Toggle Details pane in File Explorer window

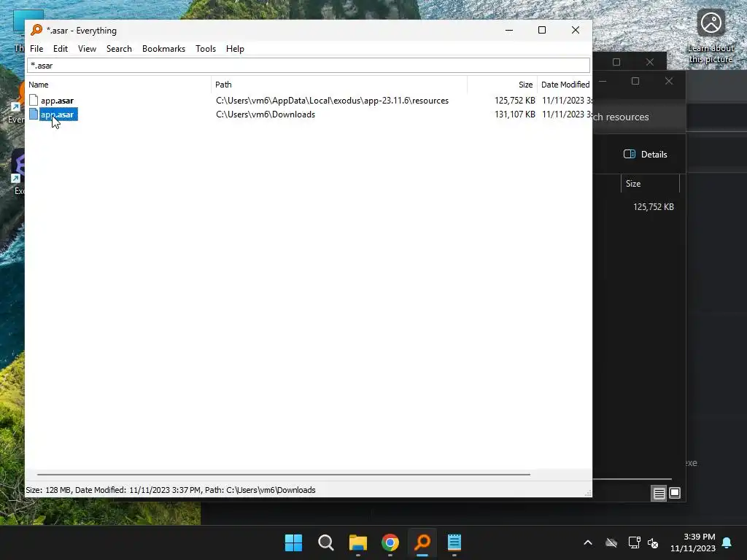645,155
